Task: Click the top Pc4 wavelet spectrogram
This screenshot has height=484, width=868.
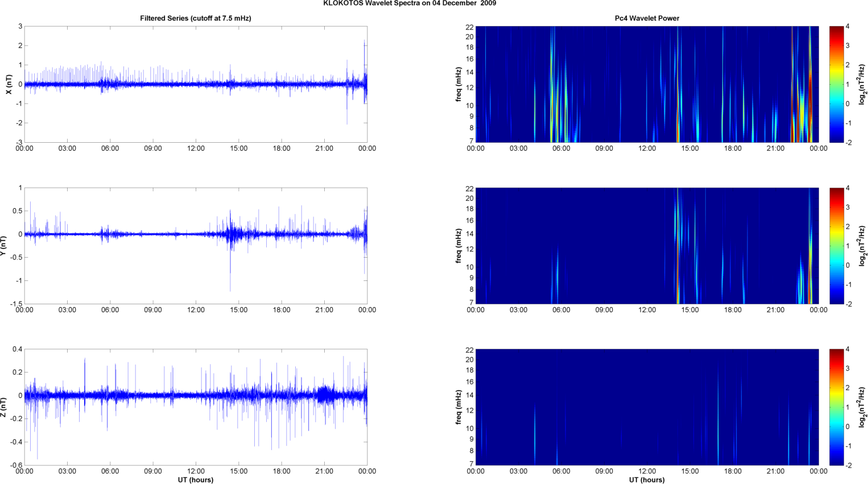Action: pyautogui.click(x=647, y=84)
